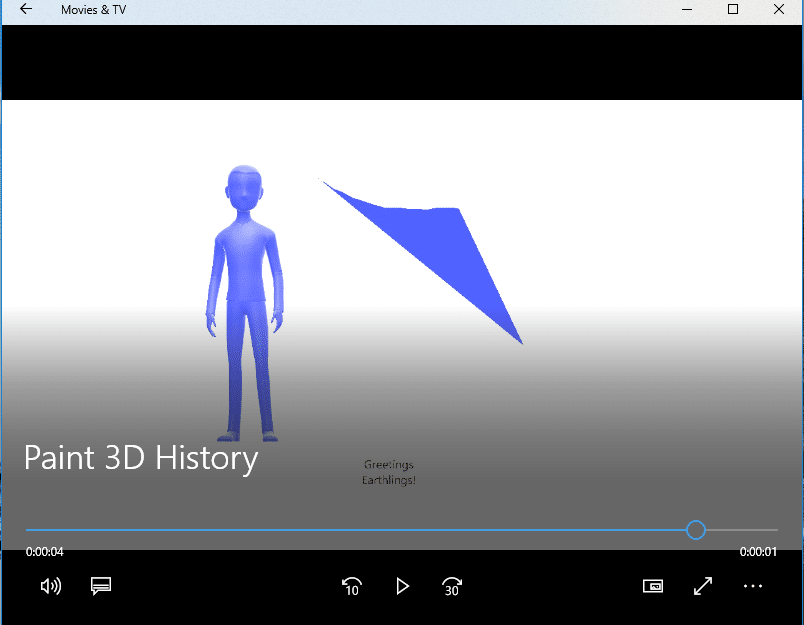Image resolution: width=804 pixels, height=625 pixels.
Task: Open the more options menu
Action: click(753, 586)
